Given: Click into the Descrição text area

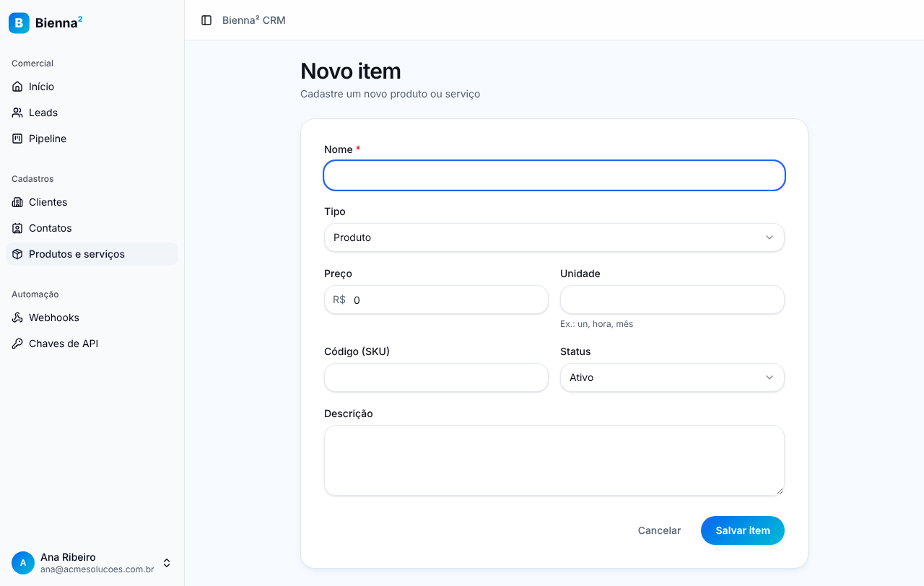Looking at the screenshot, I should 554,460.
